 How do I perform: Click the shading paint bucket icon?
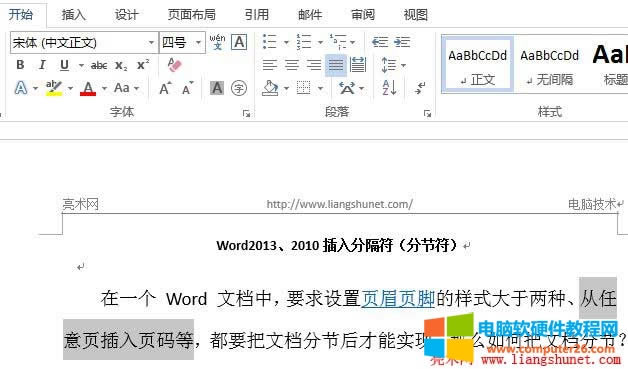pos(270,88)
